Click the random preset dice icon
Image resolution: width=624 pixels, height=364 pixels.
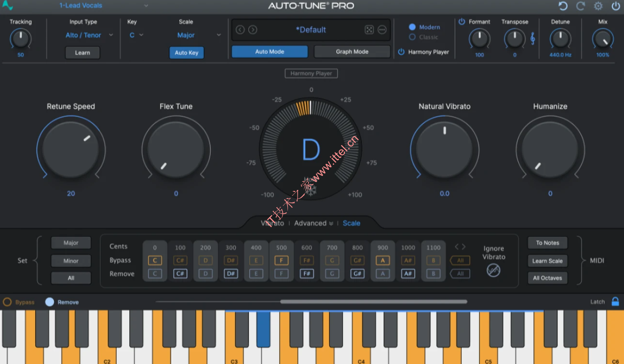pyautogui.click(x=369, y=30)
